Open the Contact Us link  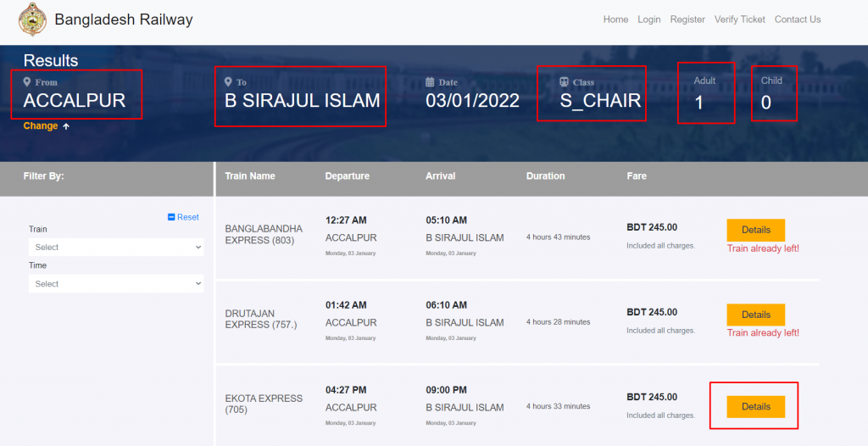(798, 20)
